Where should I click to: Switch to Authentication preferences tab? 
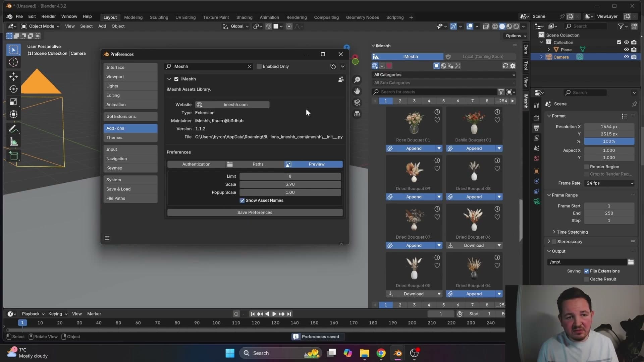[196, 164]
